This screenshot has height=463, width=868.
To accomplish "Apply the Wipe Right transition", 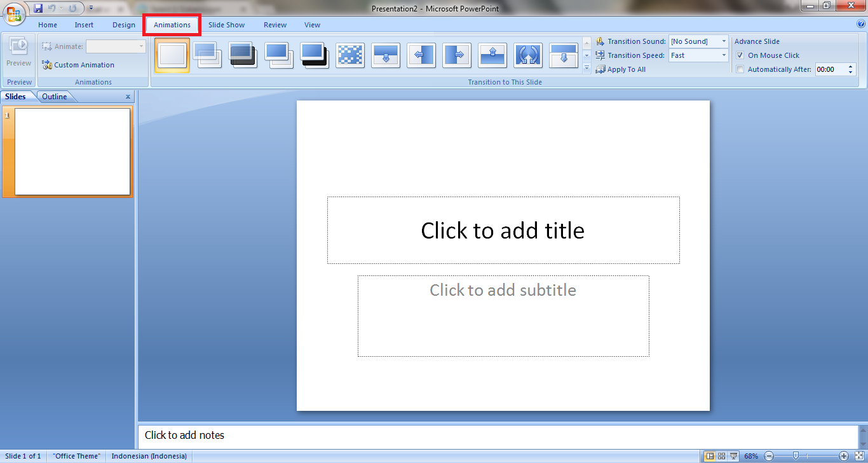I will pos(457,55).
